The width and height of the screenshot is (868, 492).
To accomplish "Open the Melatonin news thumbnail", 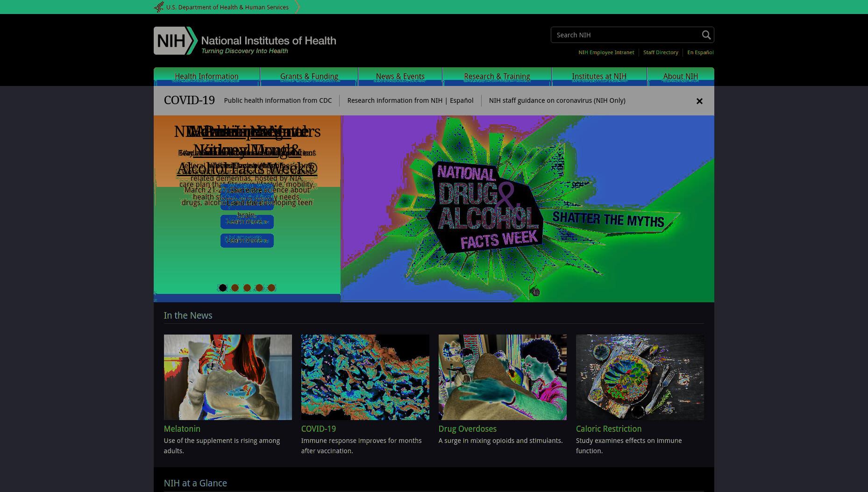I will pos(228,377).
